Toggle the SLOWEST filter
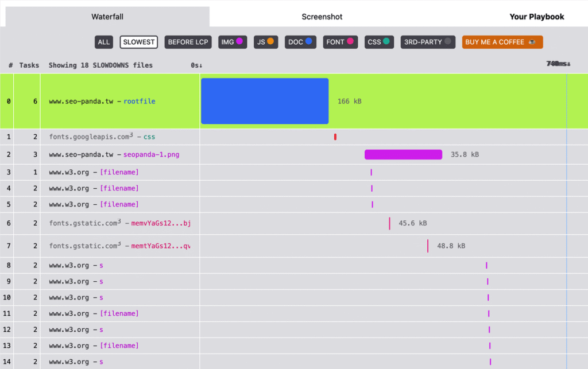Image resolution: width=588 pixels, height=369 pixels. point(139,42)
